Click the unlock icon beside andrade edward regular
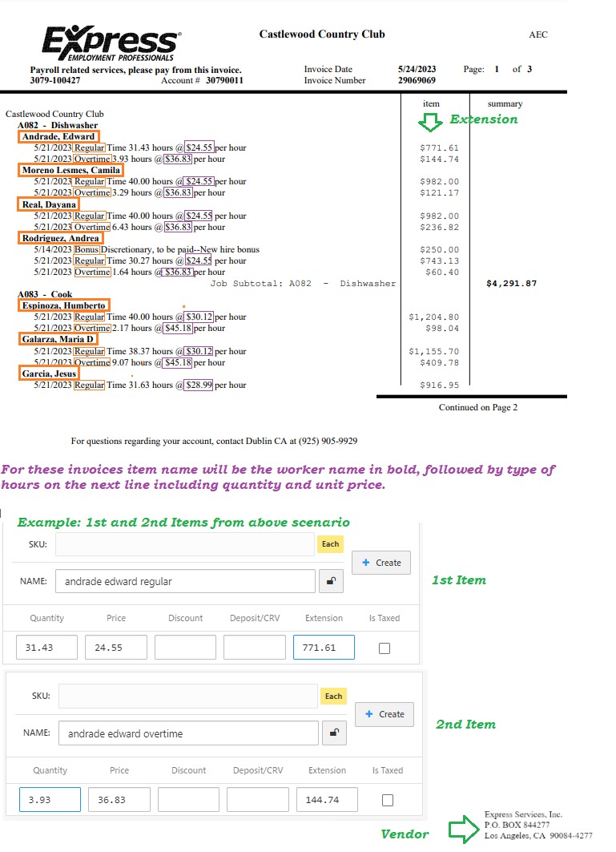The height and width of the screenshot is (852, 616). click(331, 581)
